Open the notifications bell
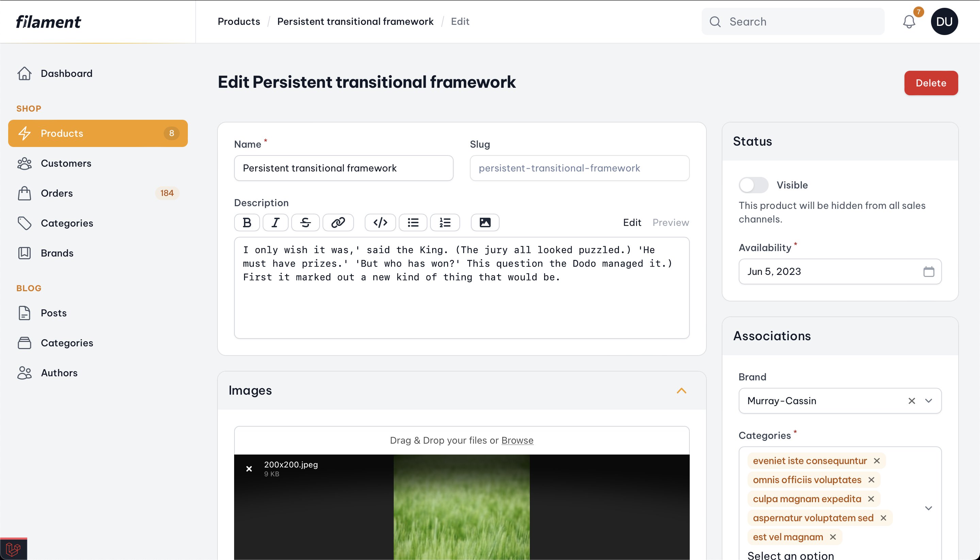980x560 pixels. point(909,21)
